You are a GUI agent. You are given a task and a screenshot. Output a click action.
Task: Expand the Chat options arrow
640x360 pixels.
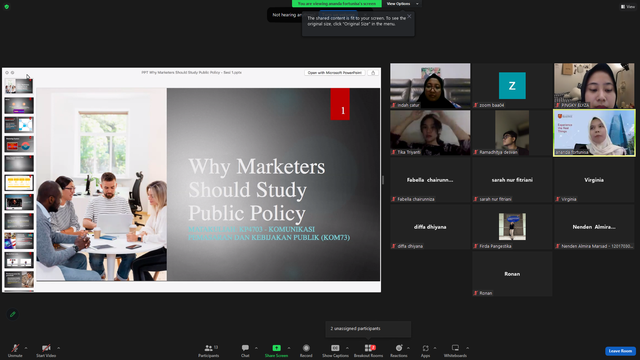(256, 348)
